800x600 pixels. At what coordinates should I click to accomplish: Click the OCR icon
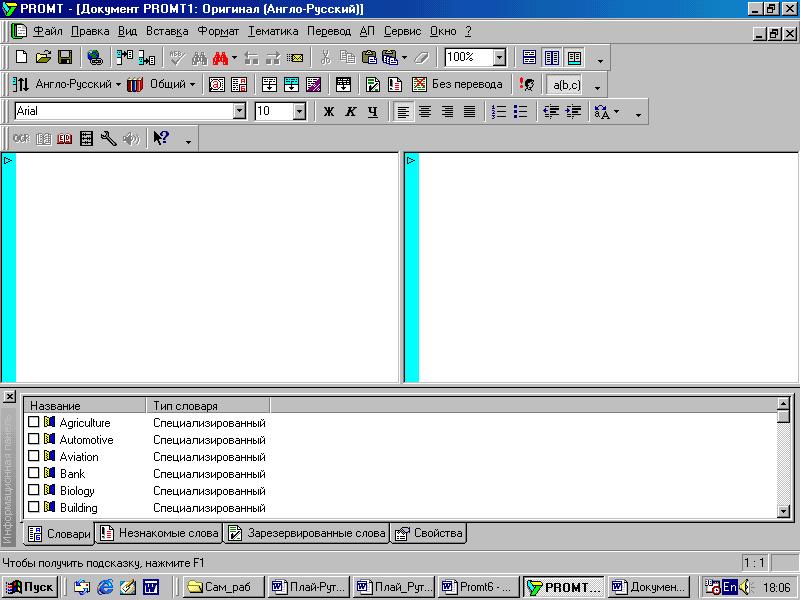(21, 138)
